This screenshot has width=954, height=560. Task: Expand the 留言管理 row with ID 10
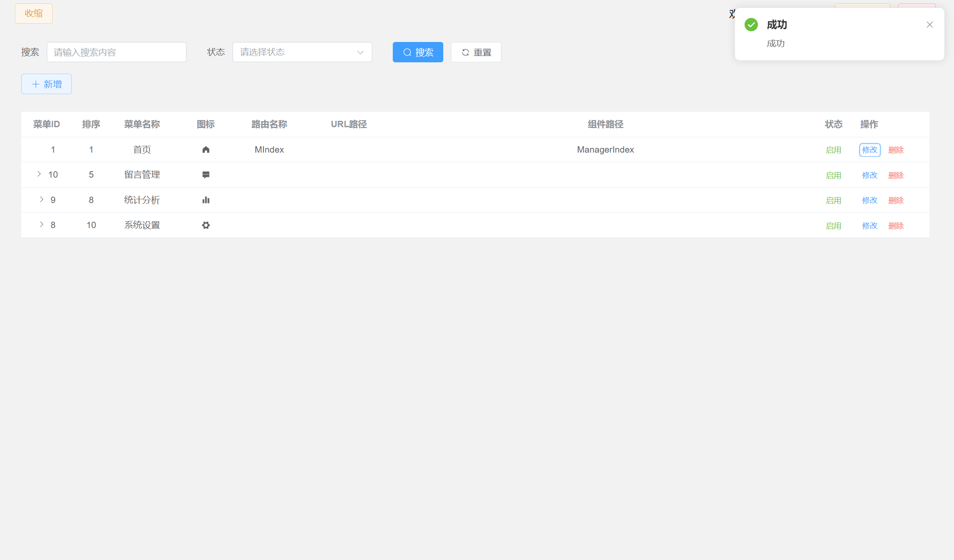(x=39, y=174)
